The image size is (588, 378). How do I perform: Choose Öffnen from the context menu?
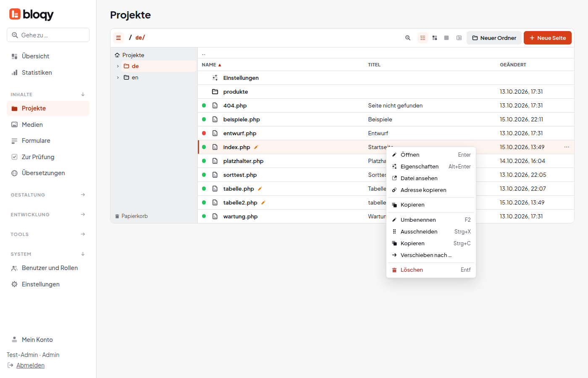431,155
